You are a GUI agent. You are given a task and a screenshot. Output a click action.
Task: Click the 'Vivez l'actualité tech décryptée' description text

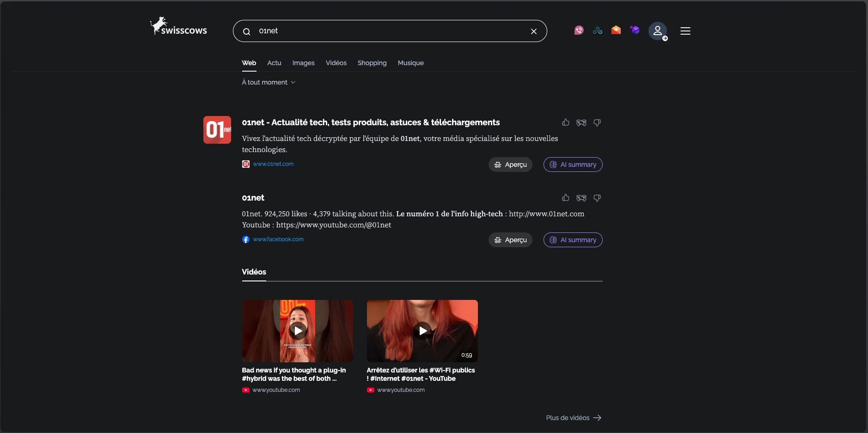400,144
